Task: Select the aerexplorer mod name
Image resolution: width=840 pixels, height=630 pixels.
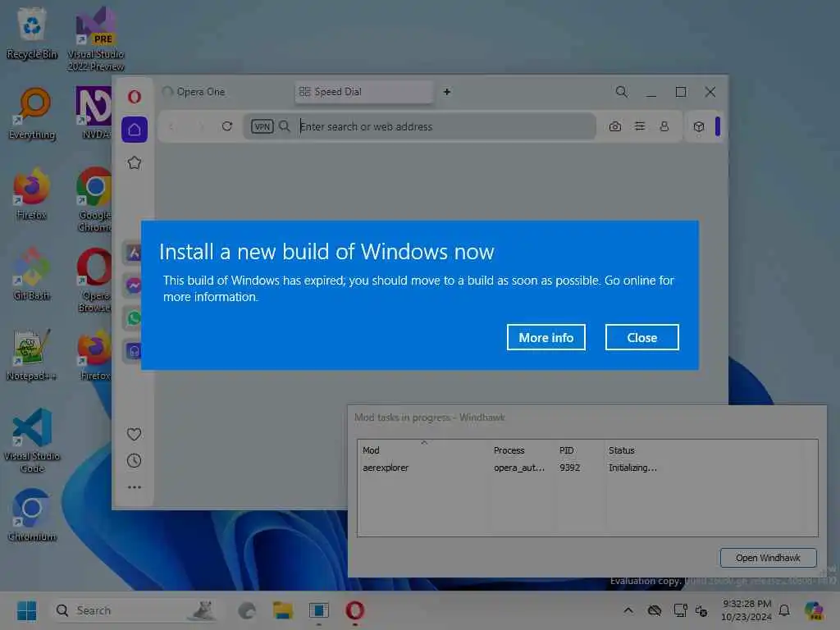Action: click(x=386, y=468)
